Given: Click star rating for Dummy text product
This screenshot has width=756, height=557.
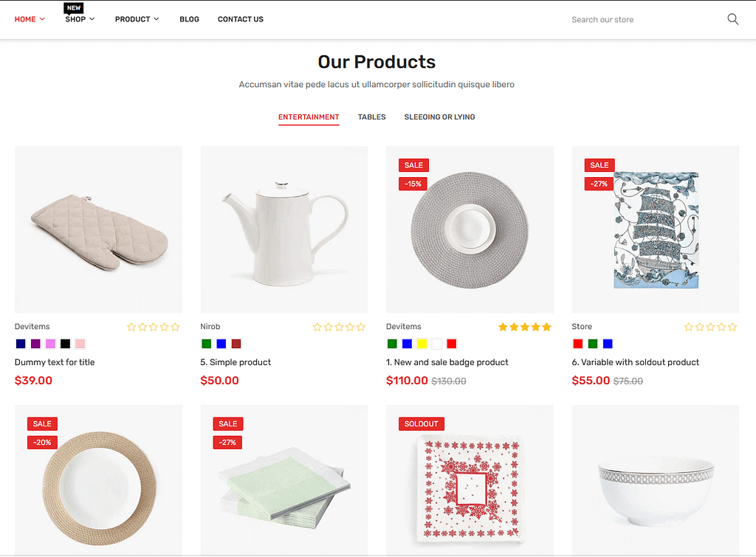Looking at the screenshot, I should pyautogui.click(x=154, y=327).
